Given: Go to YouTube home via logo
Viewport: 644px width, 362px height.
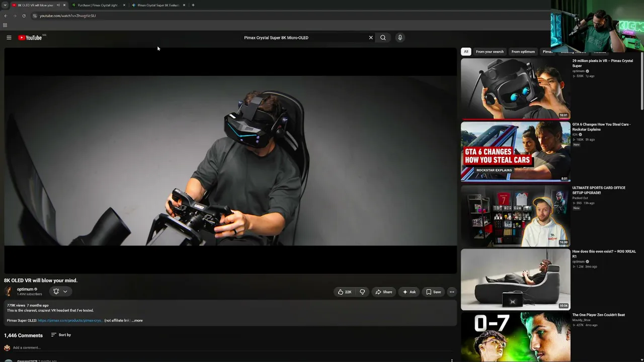Looking at the screenshot, I should click(30, 38).
